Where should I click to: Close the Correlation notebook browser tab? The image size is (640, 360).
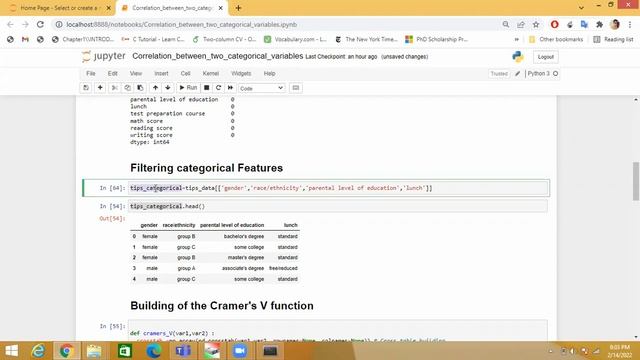220,8
